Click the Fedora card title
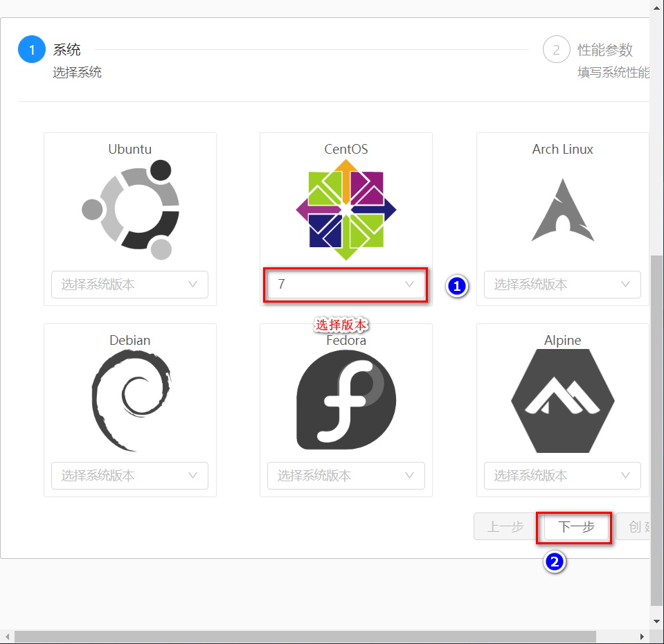This screenshot has width=664, height=644. 346,341
